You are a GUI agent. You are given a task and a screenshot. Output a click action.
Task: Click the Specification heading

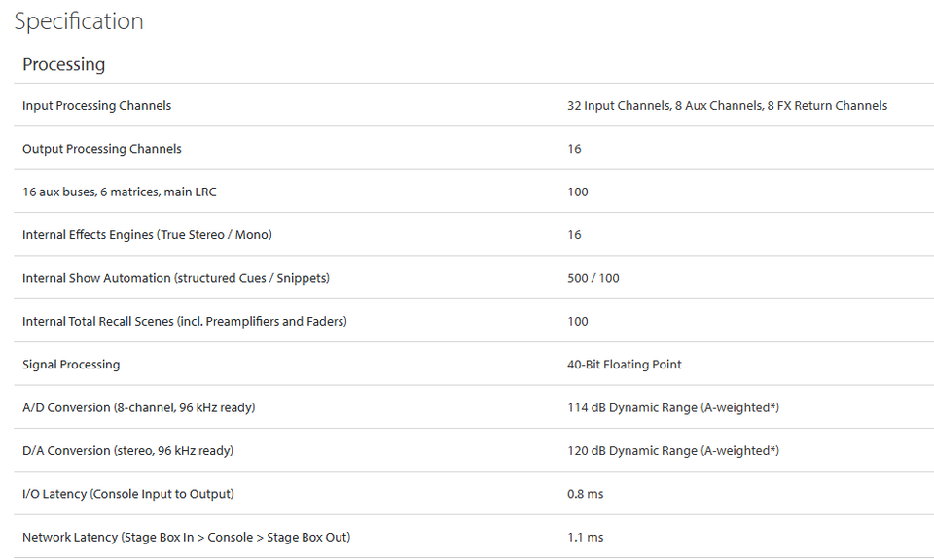[79, 21]
